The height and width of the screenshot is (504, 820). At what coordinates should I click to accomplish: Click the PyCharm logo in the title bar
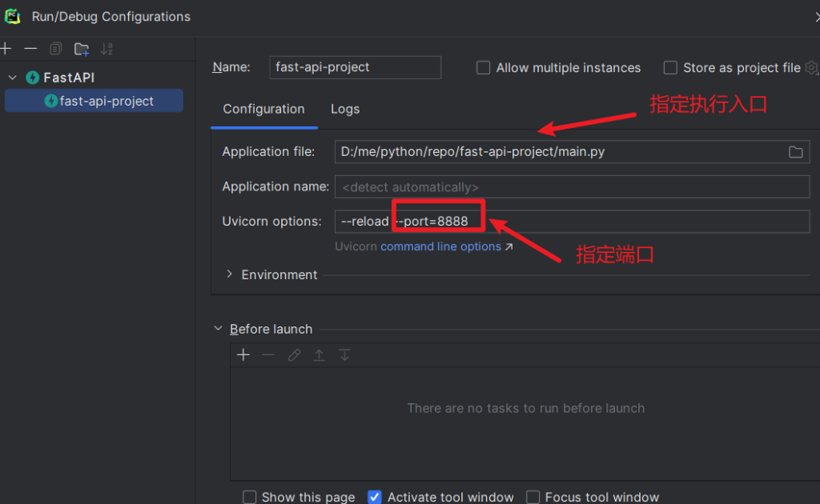pyautogui.click(x=13, y=16)
